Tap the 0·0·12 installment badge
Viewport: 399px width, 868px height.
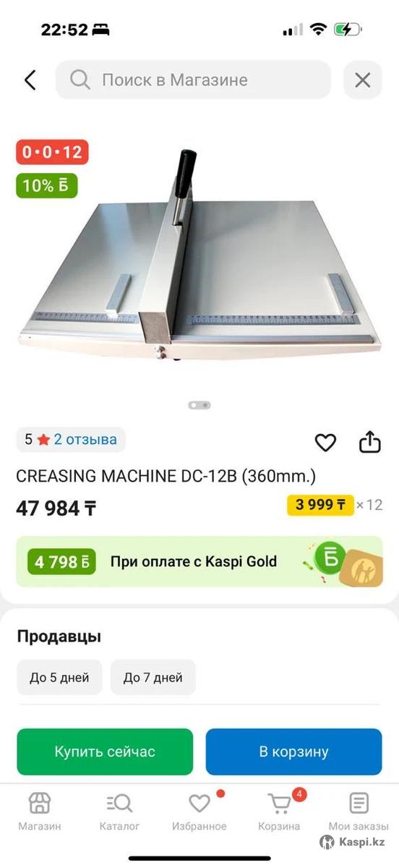coord(52,153)
